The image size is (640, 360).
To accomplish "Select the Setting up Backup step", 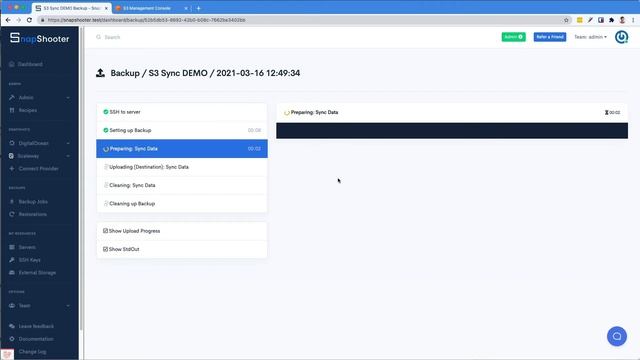I will point(182,130).
